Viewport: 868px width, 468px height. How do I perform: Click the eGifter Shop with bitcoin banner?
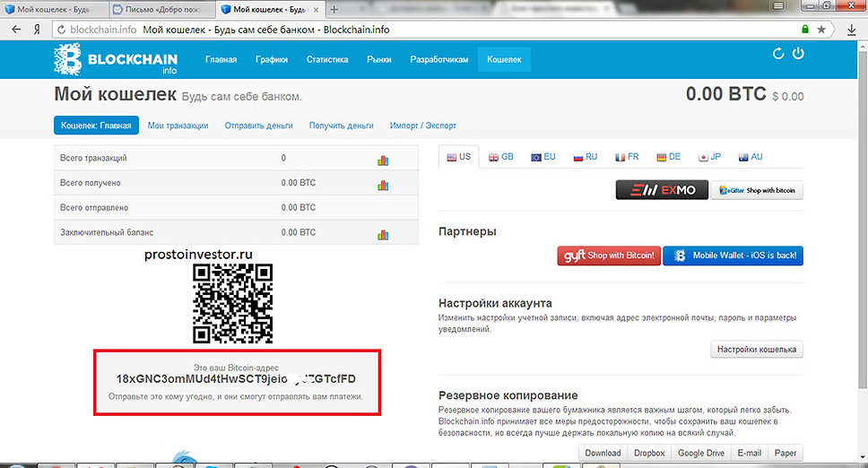757,190
